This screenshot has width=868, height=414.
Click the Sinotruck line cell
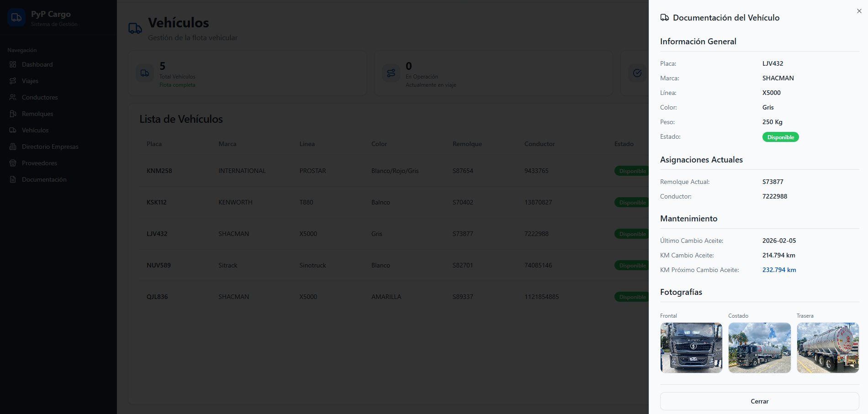tap(313, 265)
